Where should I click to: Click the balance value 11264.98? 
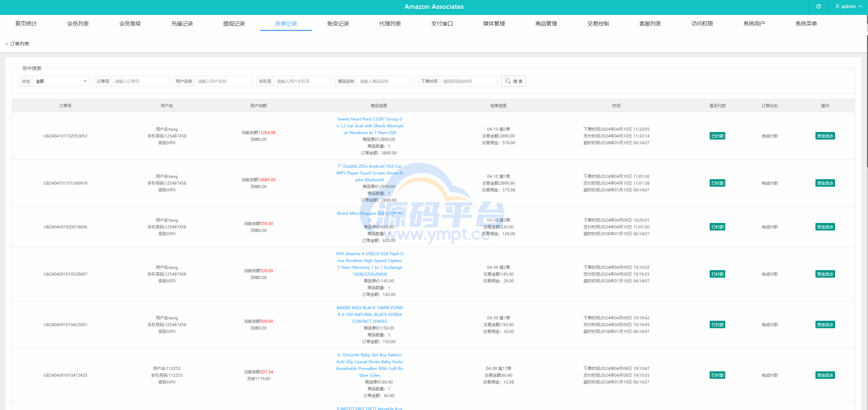click(x=267, y=132)
